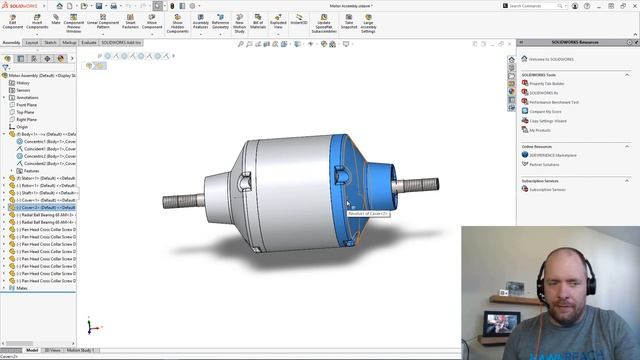Select the Move Component tool

(x=152, y=22)
